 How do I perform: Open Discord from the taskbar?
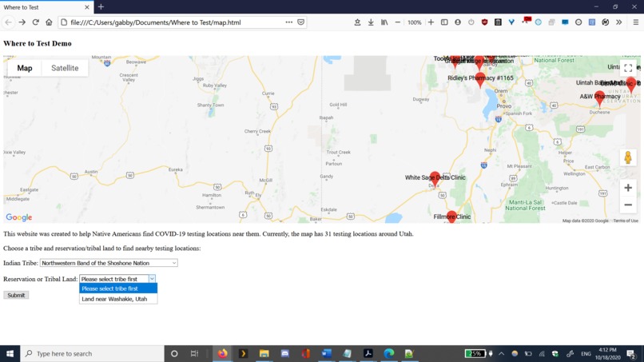click(284, 353)
